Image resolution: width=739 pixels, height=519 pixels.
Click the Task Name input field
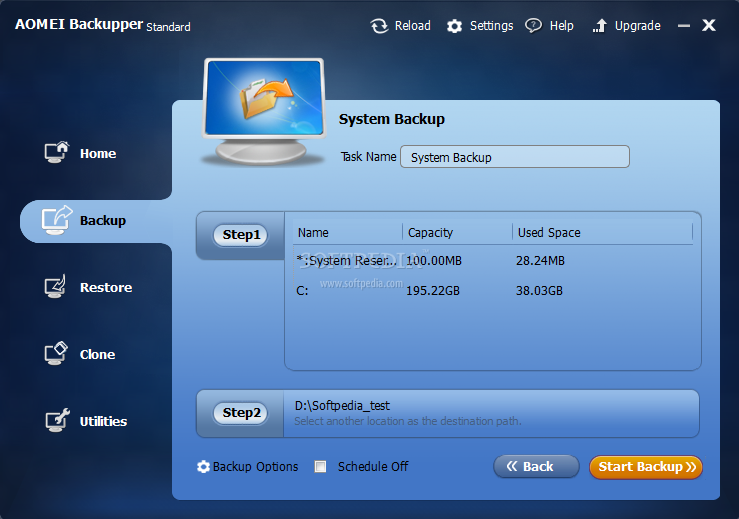(515, 157)
